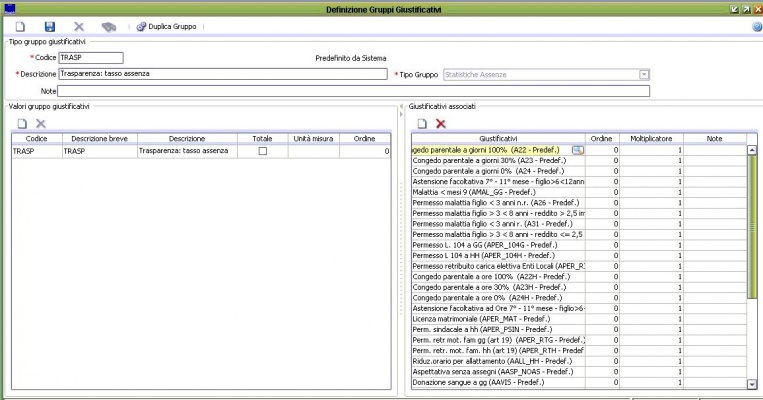Save the group with the floppy disk icon

coord(49,26)
